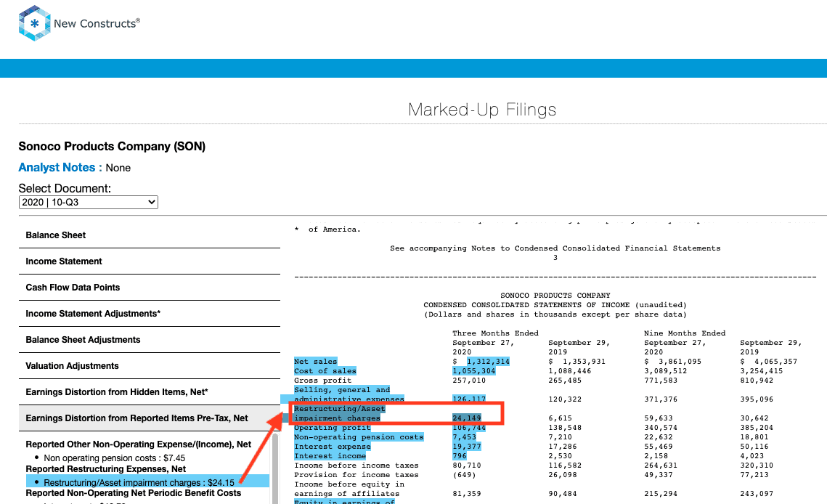This screenshot has width=827, height=504.
Task: Click highlighted cost of sales value 1,055,304
Action: pos(473,371)
